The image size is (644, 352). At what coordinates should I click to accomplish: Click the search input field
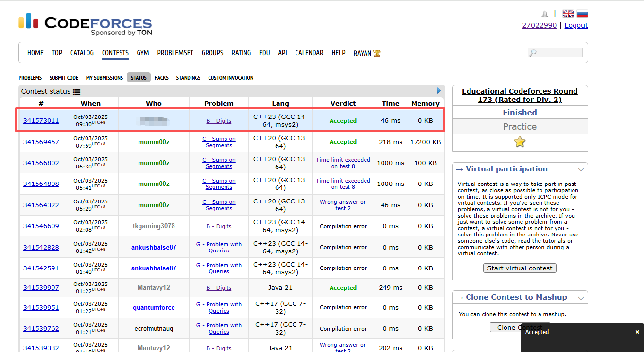[555, 52]
